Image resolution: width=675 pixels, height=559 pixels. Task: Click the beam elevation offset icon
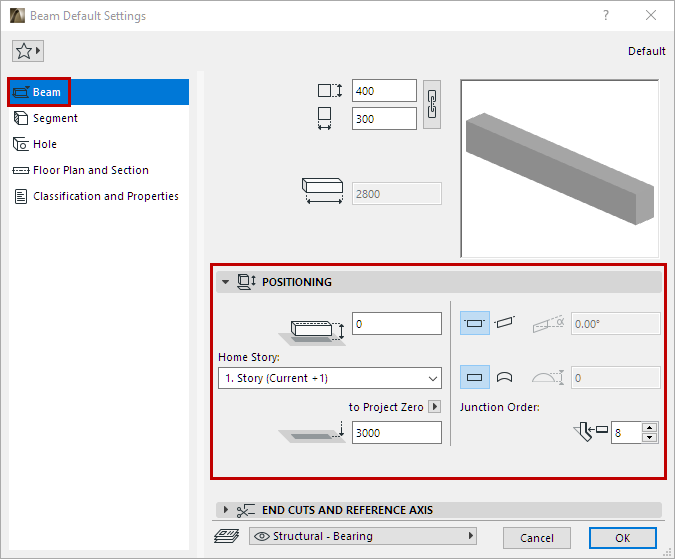[x=313, y=332]
